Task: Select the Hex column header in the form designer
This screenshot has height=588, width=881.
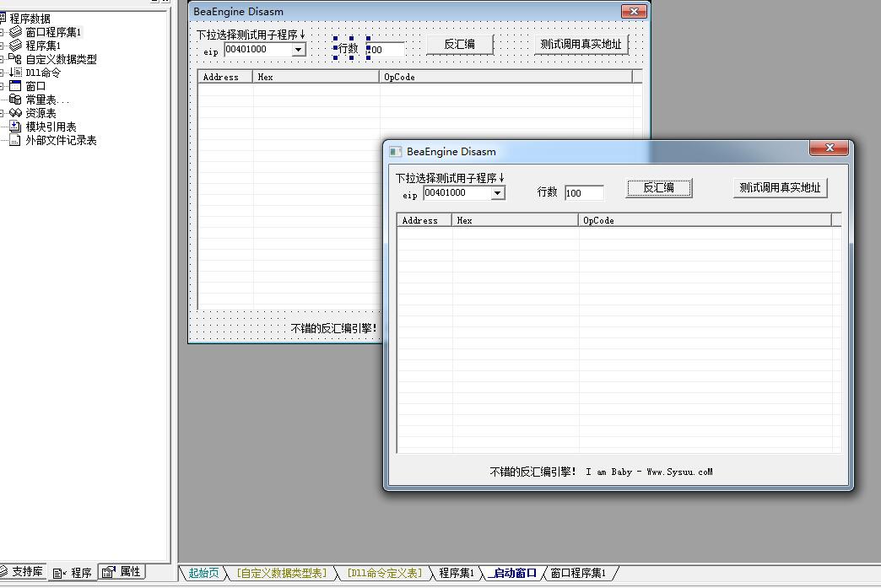Action: pyautogui.click(x=316, y=77)
